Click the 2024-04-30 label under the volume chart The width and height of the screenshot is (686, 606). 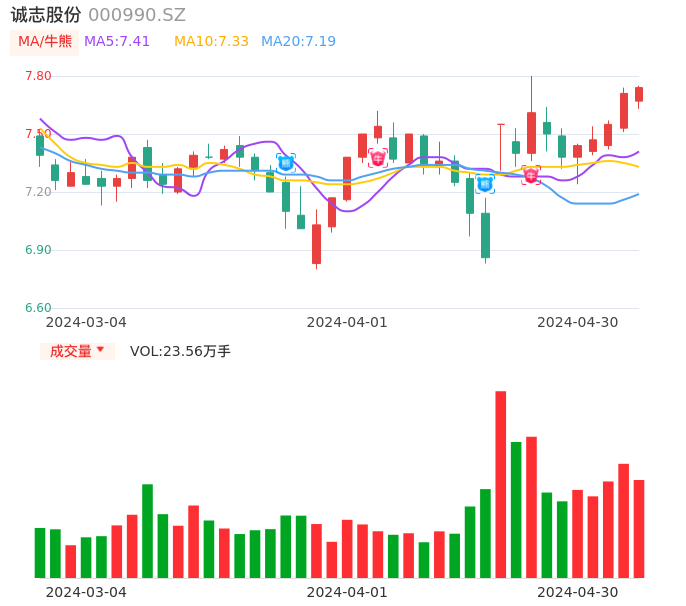tap(578, 592)
